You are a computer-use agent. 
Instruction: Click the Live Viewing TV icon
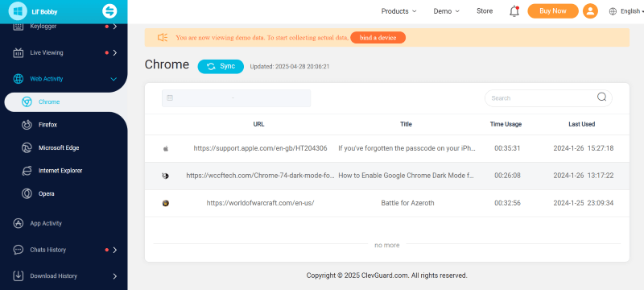18,52
